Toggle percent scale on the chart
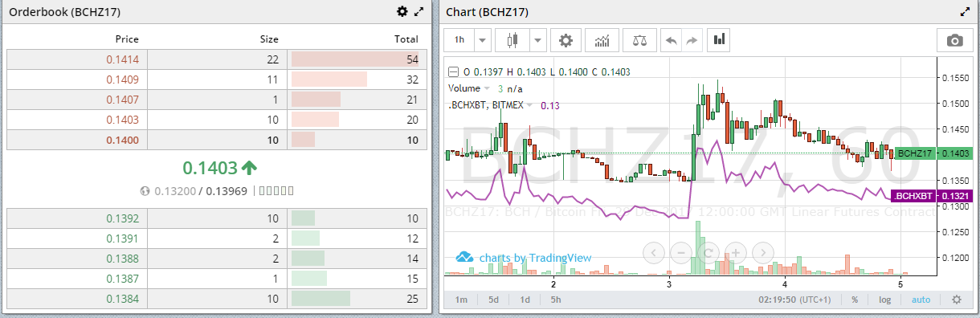The height and width of the screenshot is (318, 980). (x=855, y=300)
